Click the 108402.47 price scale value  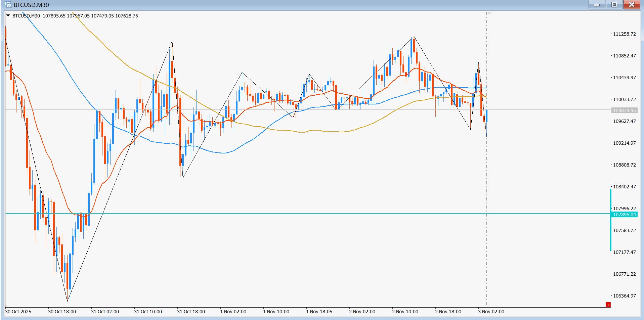(624, 187)
